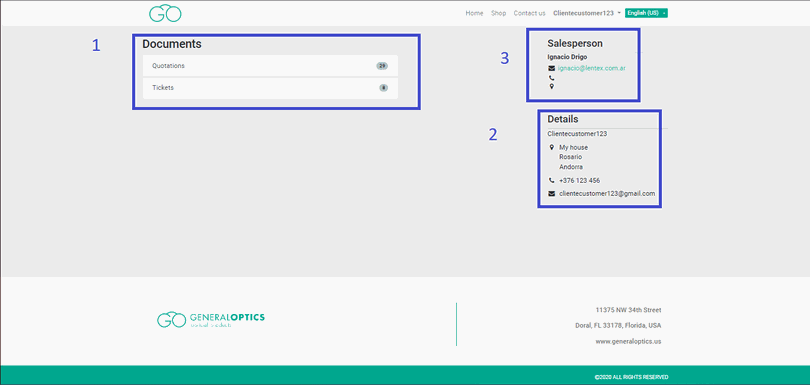Viewport: 810px width, 385px height.
Task: Select the email clientecustomer123@gmail.com
Action: pos(607,193)
